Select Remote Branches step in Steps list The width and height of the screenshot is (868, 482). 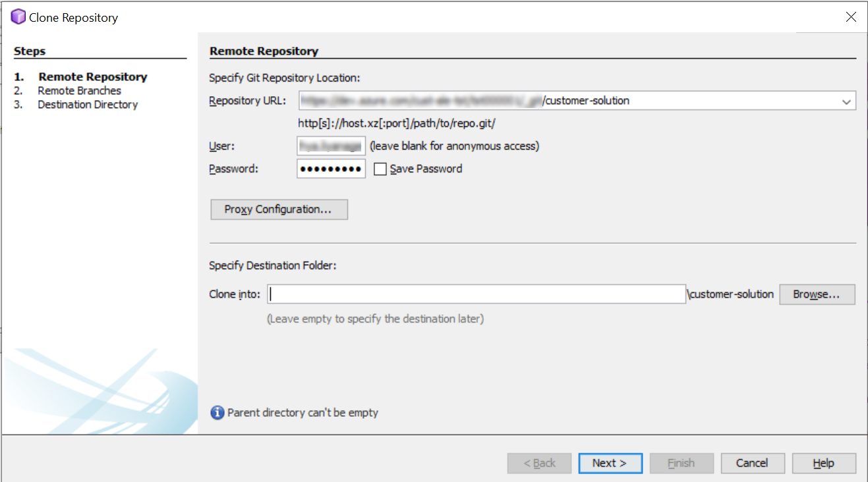tap(79, 91)
